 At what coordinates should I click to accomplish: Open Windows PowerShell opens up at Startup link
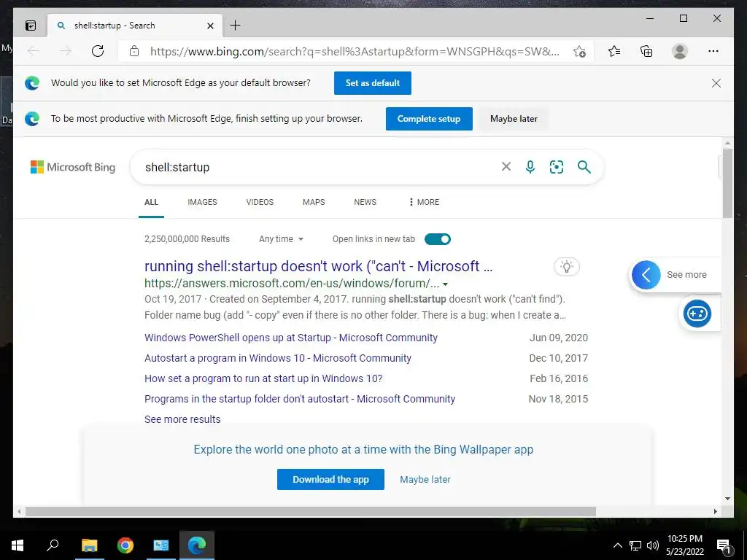290,338
